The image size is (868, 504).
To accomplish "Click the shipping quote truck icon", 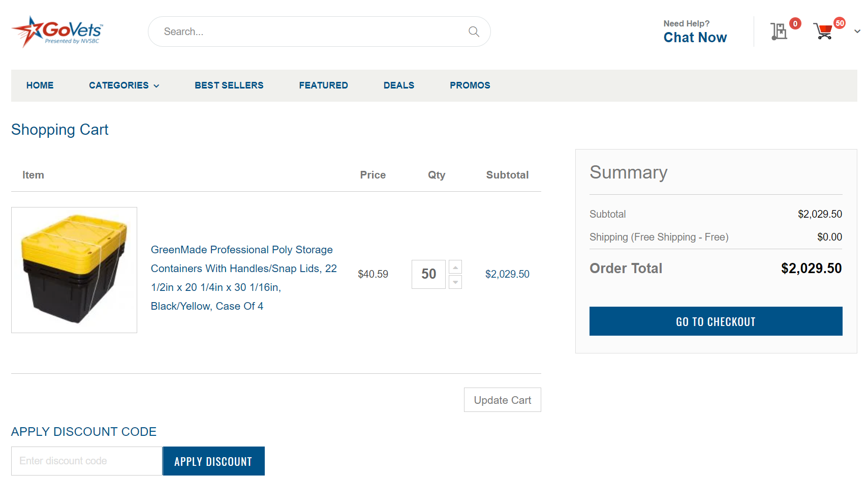I will pos(779,32).
